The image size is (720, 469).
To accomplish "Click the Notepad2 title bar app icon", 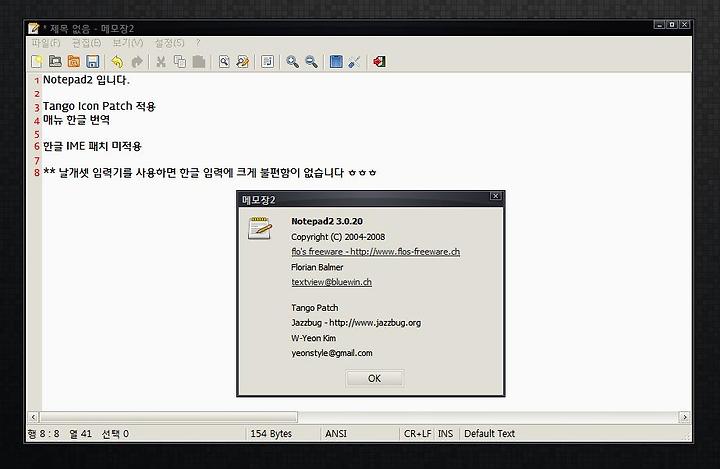I will click(x=34, y=28).
